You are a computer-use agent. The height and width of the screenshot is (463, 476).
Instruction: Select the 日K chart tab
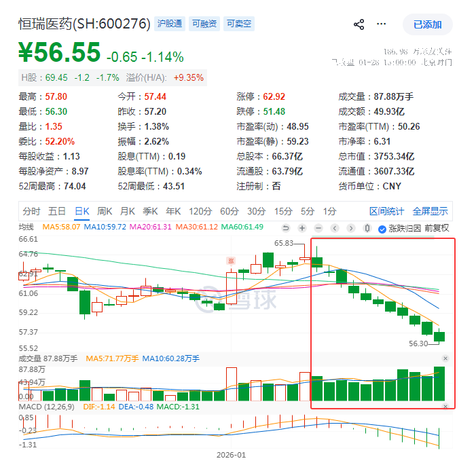coord(82,211)
